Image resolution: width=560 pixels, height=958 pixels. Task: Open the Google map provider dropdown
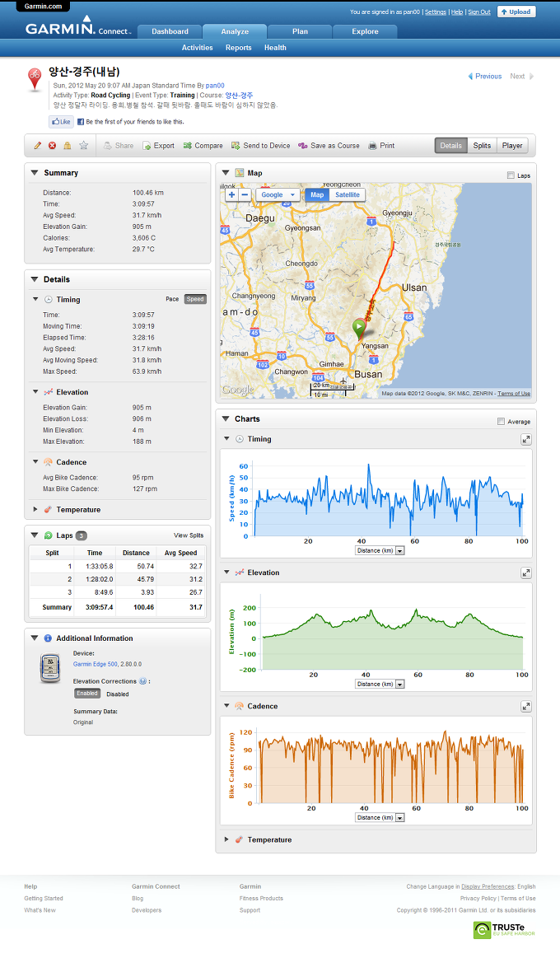278,195
